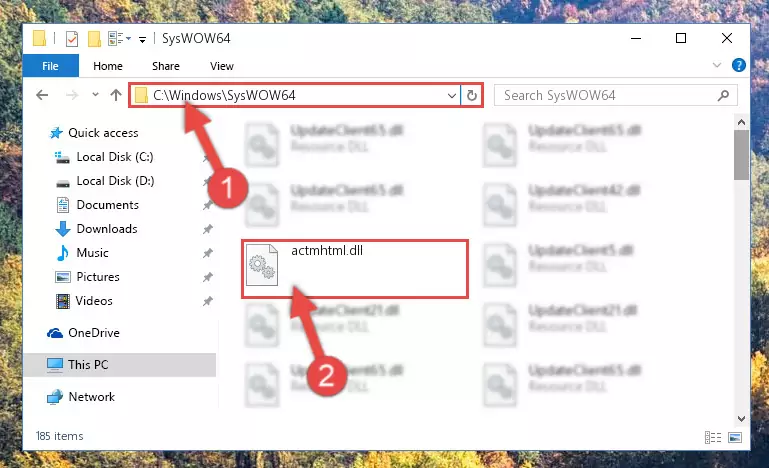The height and width of the screenshot is (468, 769).
Task: Switch to Large icons view icon
Action: (735, 437)
